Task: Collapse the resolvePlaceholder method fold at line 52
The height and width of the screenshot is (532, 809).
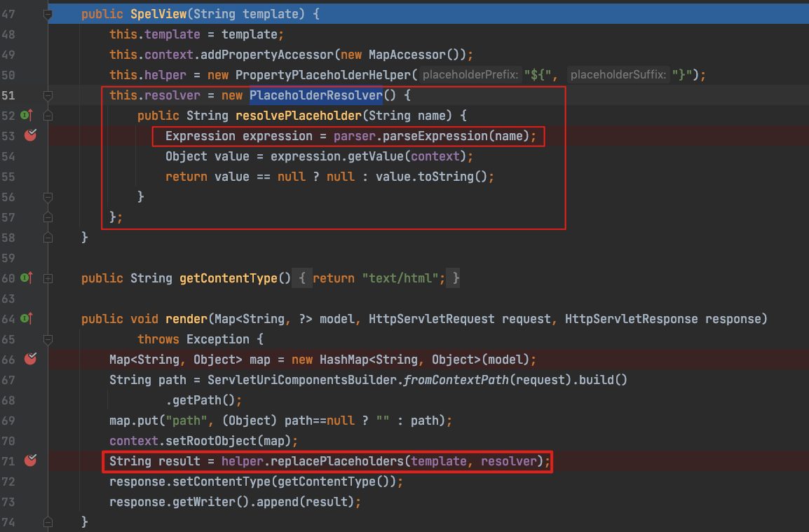Action: coord(48,116)
